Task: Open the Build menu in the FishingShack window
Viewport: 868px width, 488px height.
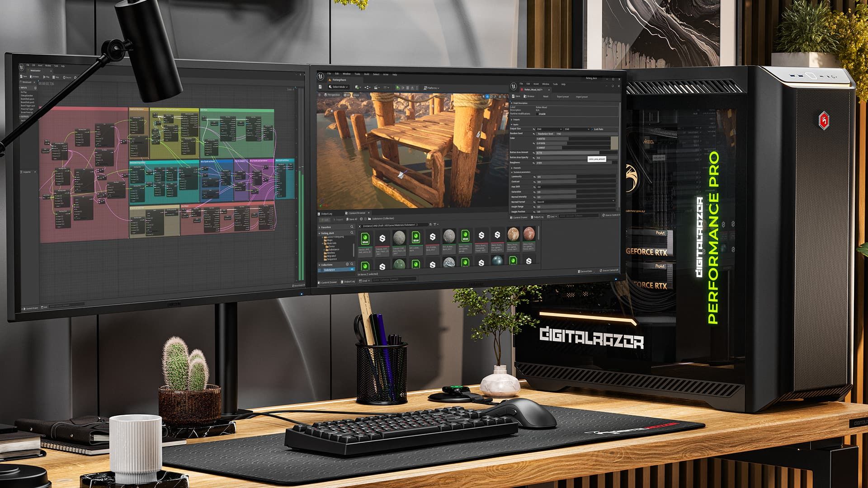Action: pyautogui.click(x=367, y=74)
